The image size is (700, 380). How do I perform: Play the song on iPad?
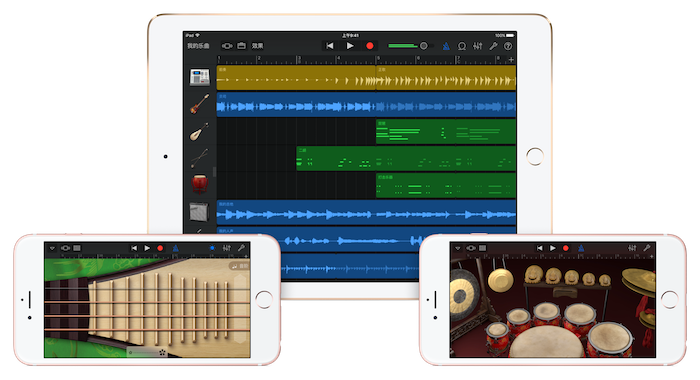[x=350, y=46]
